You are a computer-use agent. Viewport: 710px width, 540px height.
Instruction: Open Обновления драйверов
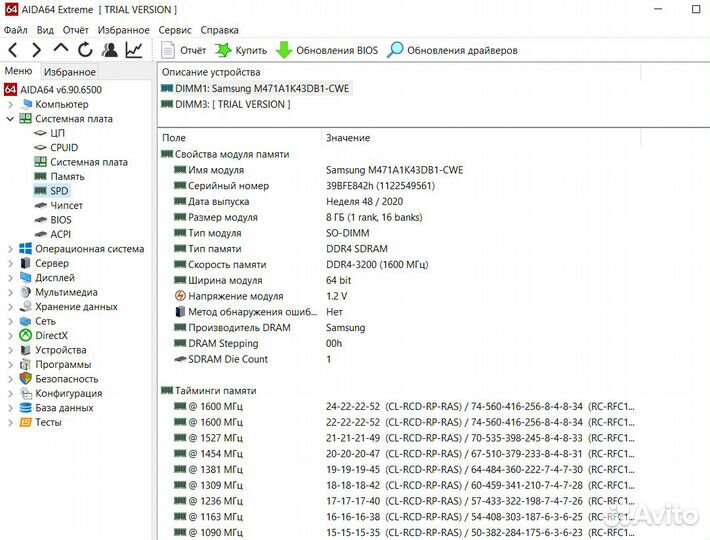click(x=452, y=50)
